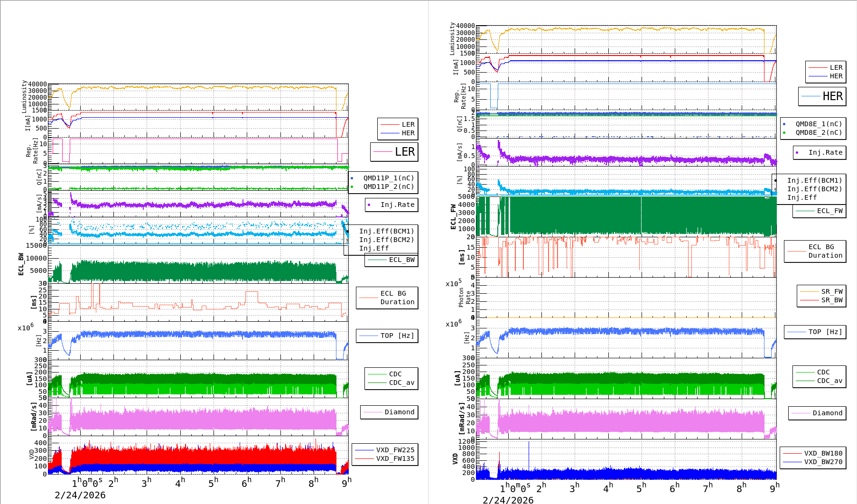
Task: Click the TOP [Hz] legend in right plot
Action: point(814,332)
